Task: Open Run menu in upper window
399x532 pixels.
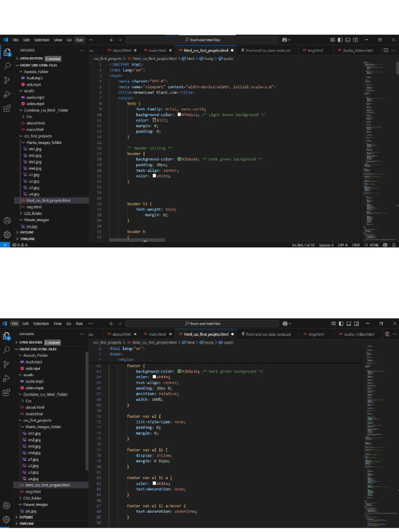Action: 79,40
